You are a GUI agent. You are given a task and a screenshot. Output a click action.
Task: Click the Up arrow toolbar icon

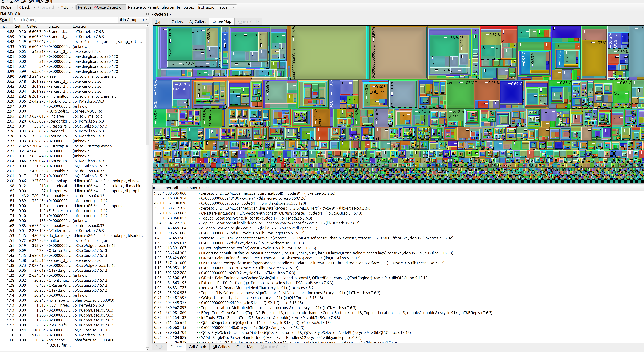[x=62, y=7]
